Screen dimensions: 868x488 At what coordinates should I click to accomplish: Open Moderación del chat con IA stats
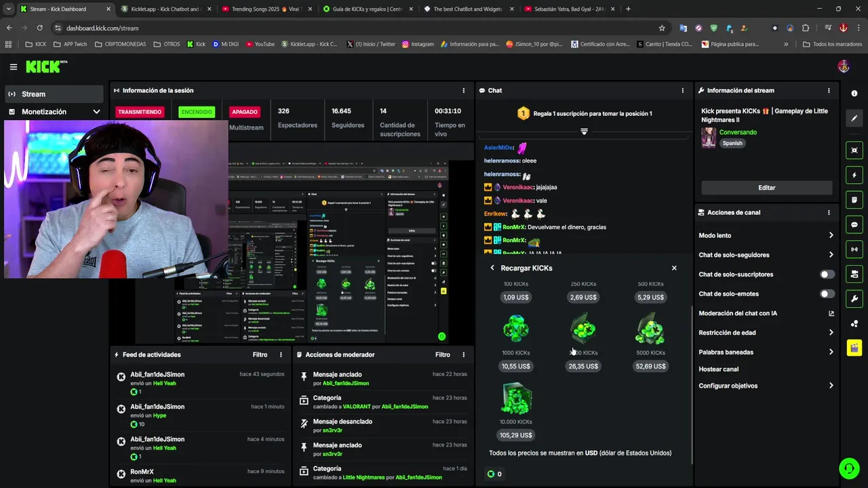coord(831,313)
